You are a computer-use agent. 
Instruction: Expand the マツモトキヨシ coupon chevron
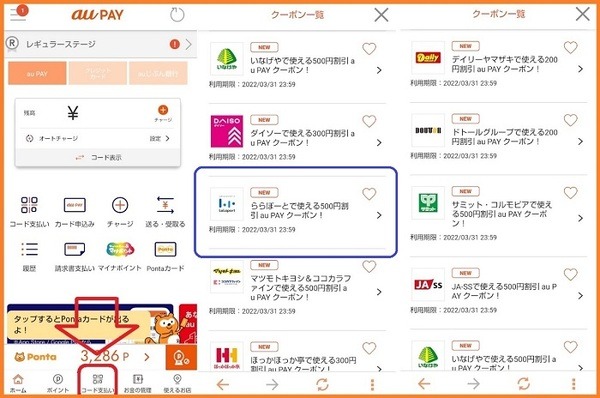[x=379, y=292]
